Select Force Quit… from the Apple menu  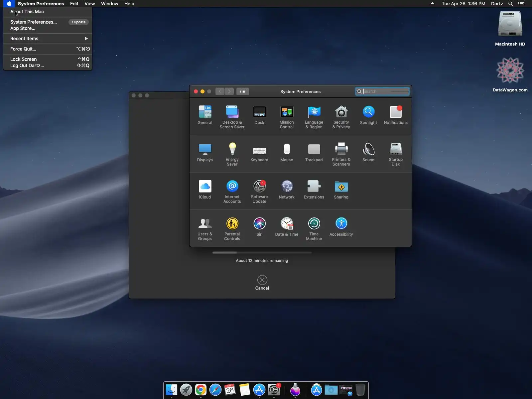48,49
